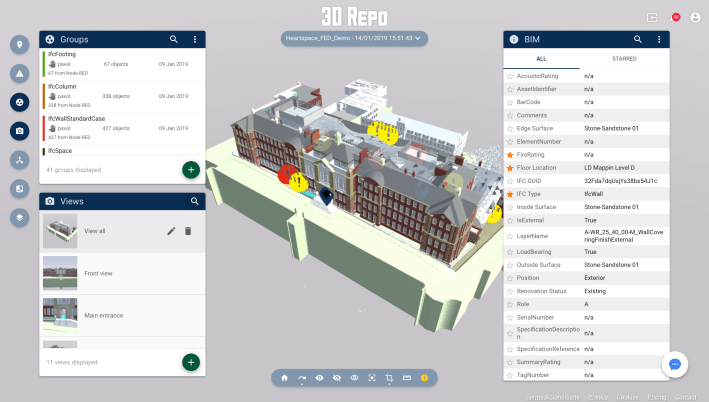The width and height of the screenshot is (709, 402).
Task: Open the Risks warning triangle panel
Action: point(19,73)
